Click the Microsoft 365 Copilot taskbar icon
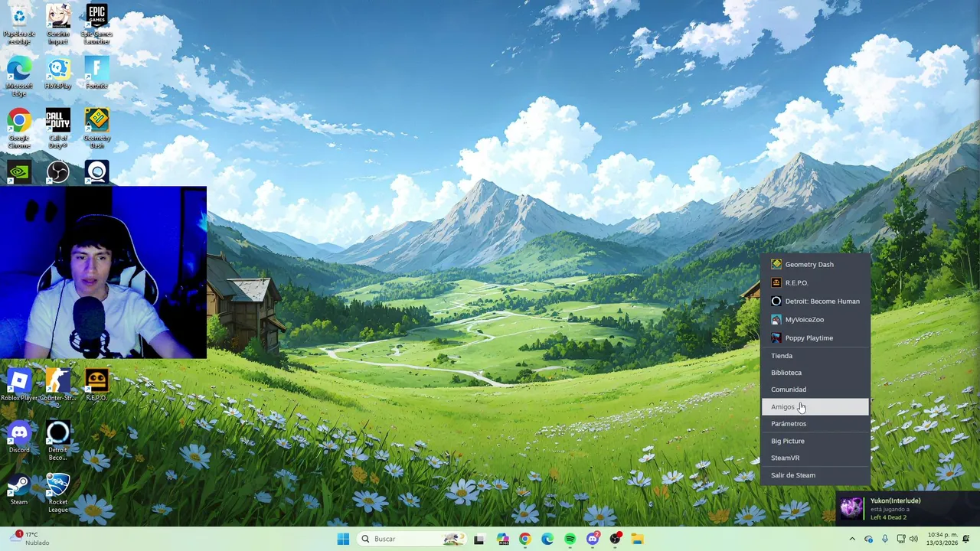Image resolution: width=980 pixels, height=551 pixels. pyautogui.click(x=502, y=539)
